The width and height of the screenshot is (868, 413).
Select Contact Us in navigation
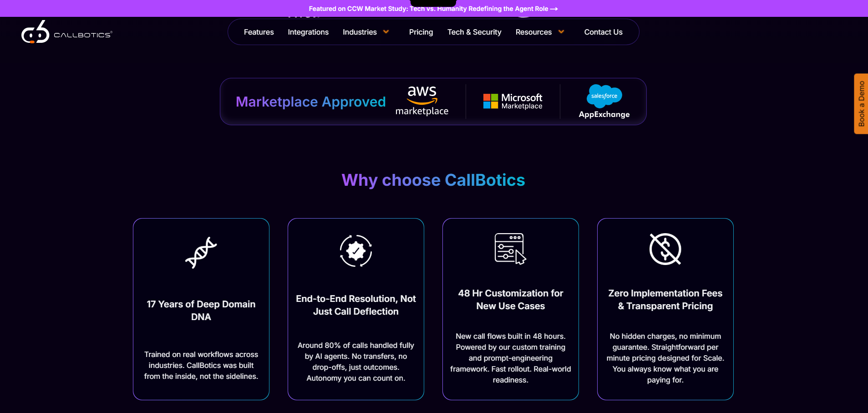coord(603,32)
